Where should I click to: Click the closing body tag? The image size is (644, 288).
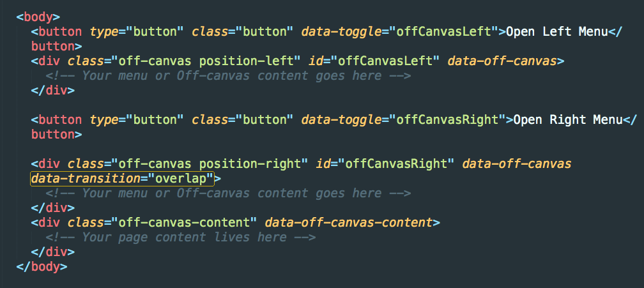(x=42, y=266)
